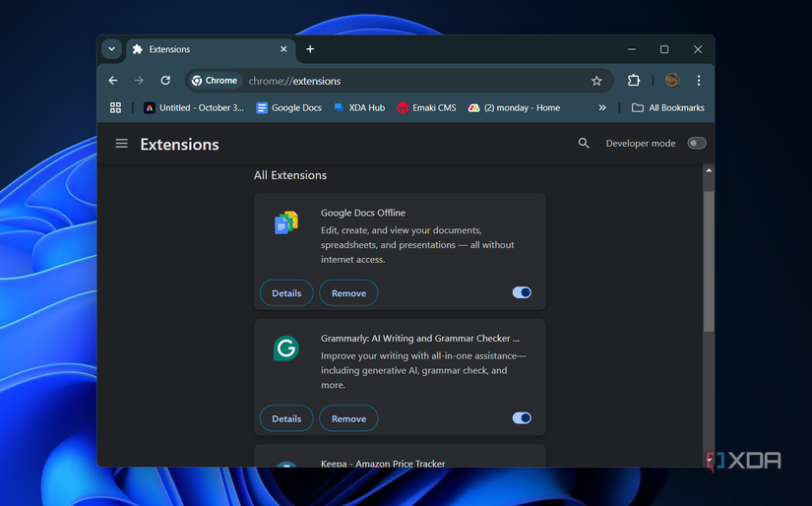Open the apps grid shortcut
The width and height of the screenshot is (812, 506).
pyautogui.click(x=115, y=108)
